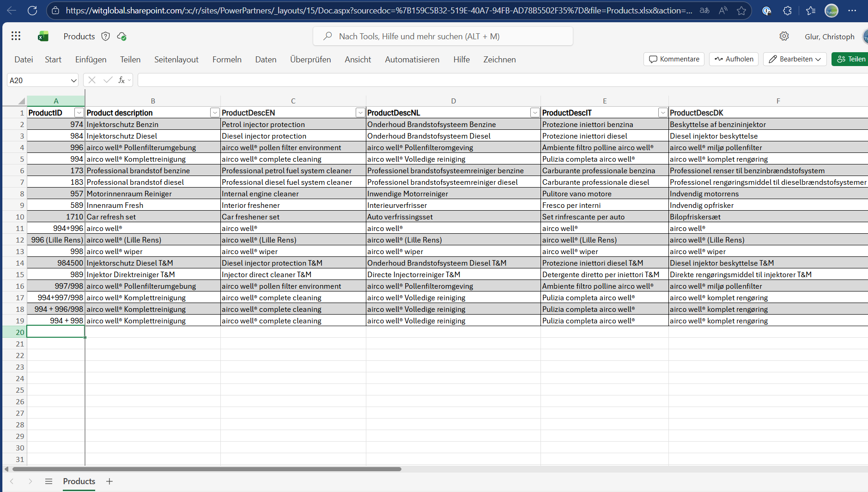
Task: Click the Select All corner triangle
Action: [21, 101]
